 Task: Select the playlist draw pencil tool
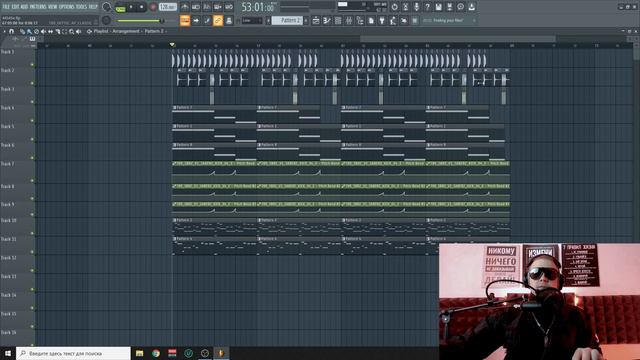(x=22, y=31)
